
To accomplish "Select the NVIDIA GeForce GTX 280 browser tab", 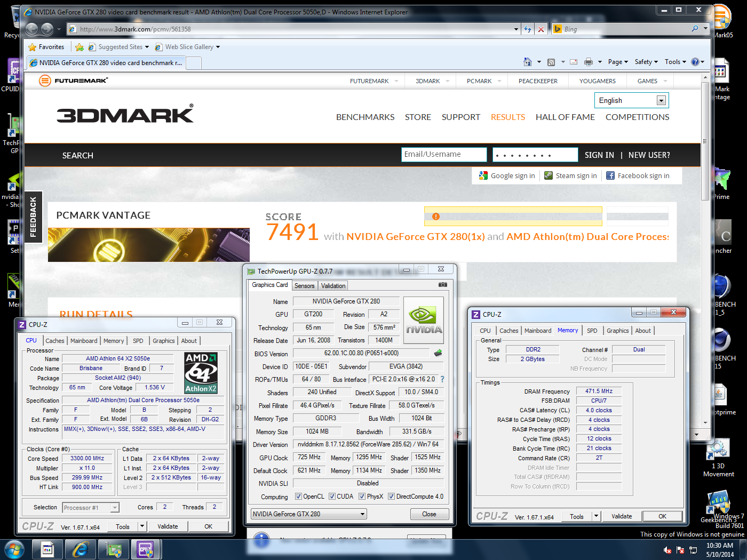I will pos(106,63).
